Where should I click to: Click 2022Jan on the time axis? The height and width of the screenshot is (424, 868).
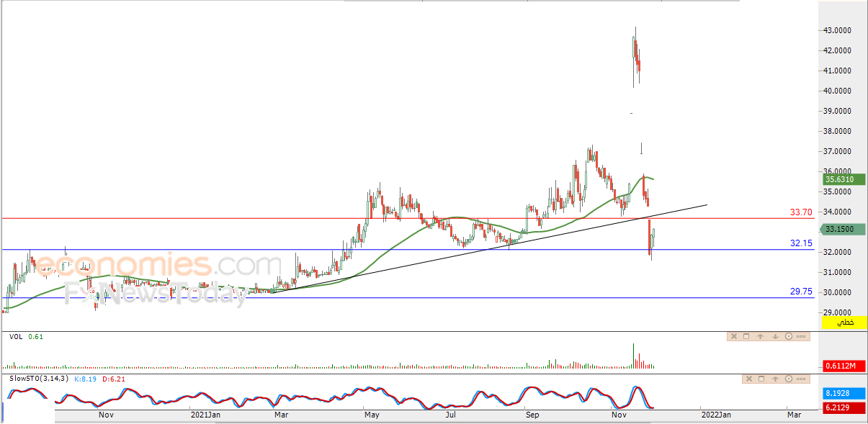coord(716,415)
